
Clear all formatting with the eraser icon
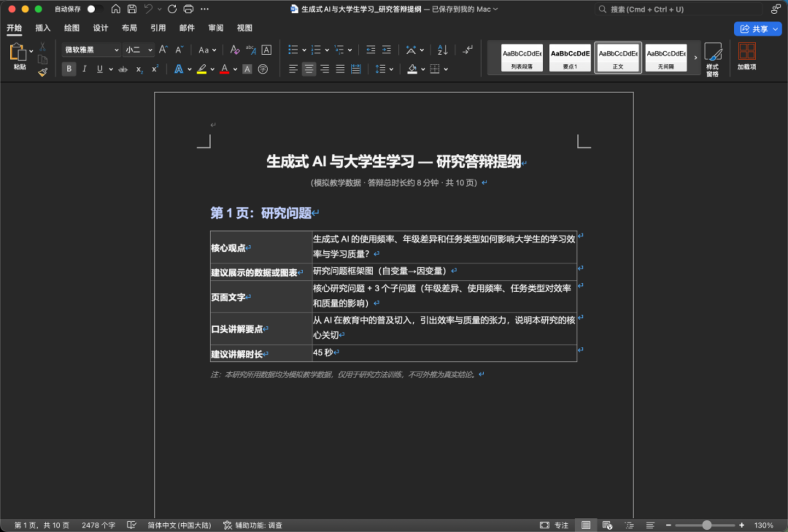tap(235, 50)
